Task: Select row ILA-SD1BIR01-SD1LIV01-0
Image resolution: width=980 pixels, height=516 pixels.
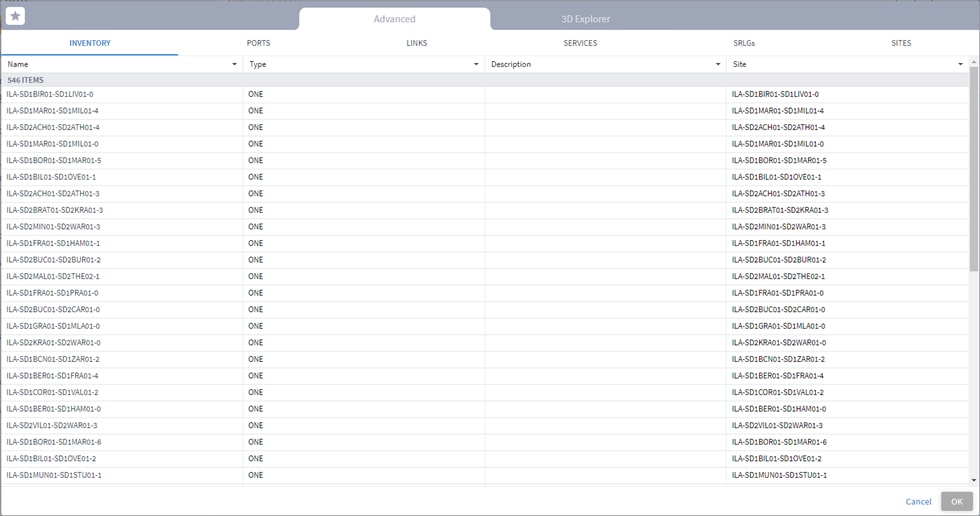Action: click(x=484, y=94)
